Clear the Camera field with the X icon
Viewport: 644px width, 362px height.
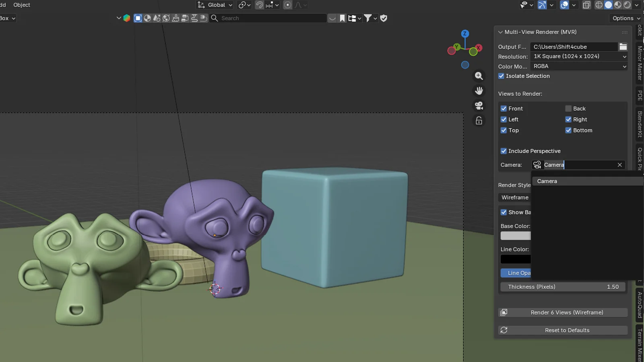tap(619, 165)
